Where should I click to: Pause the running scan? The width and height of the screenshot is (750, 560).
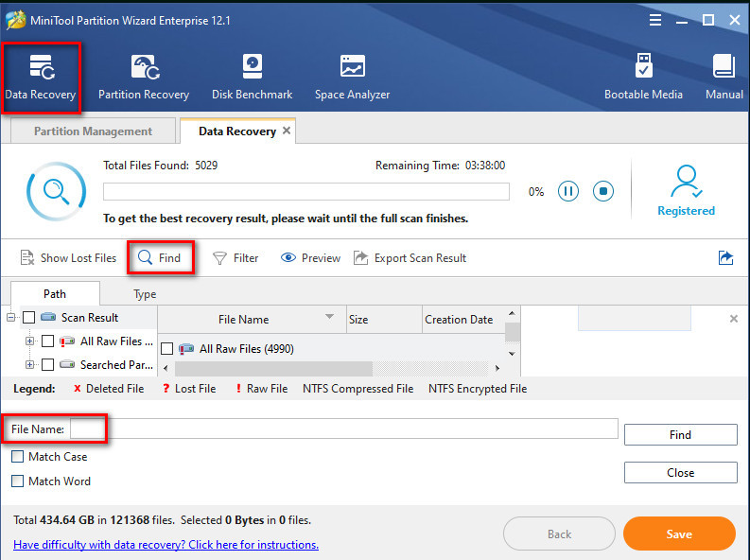pos(567,191)
